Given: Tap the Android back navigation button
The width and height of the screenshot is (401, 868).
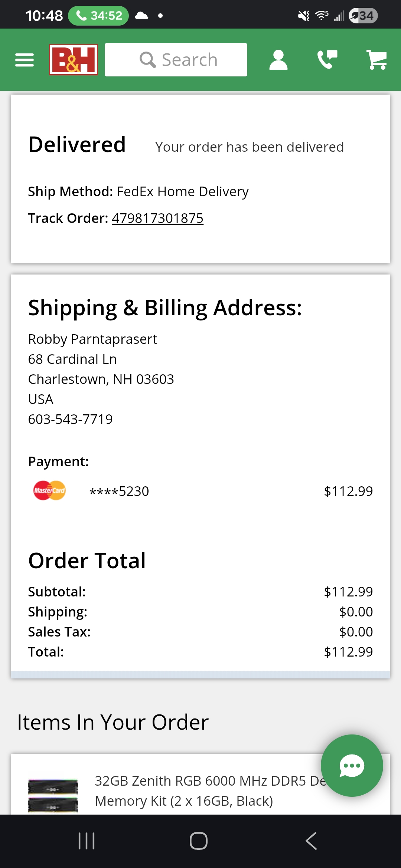Looking at the screenshot, I should pyautogui.click(x=311, y=841).
